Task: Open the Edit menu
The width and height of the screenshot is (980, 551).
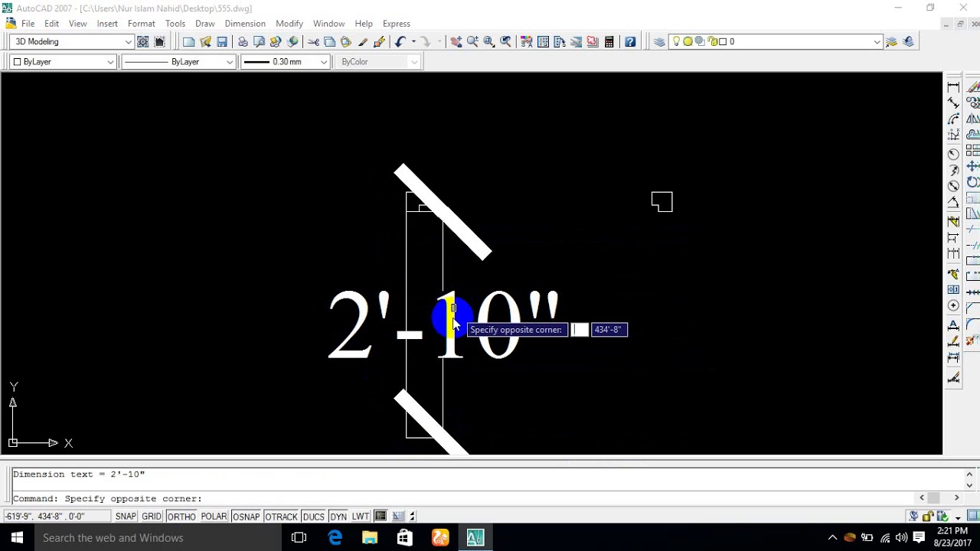Action: (51, 24)
